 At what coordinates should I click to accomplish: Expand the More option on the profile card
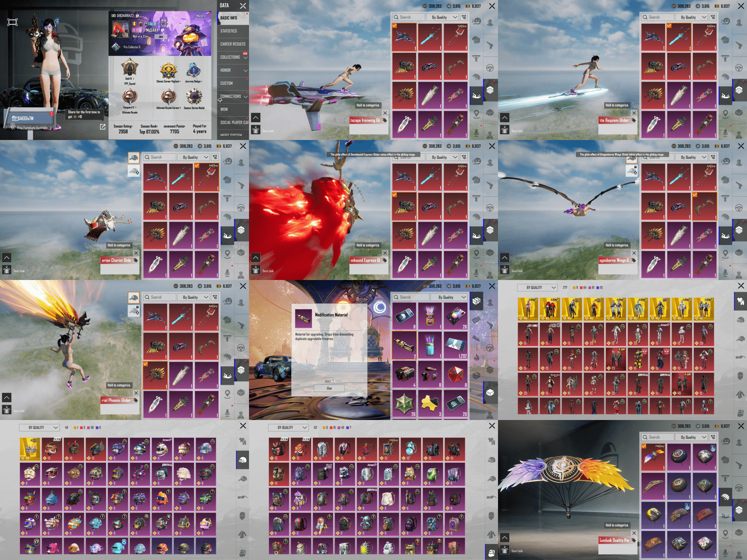[201, 16]
